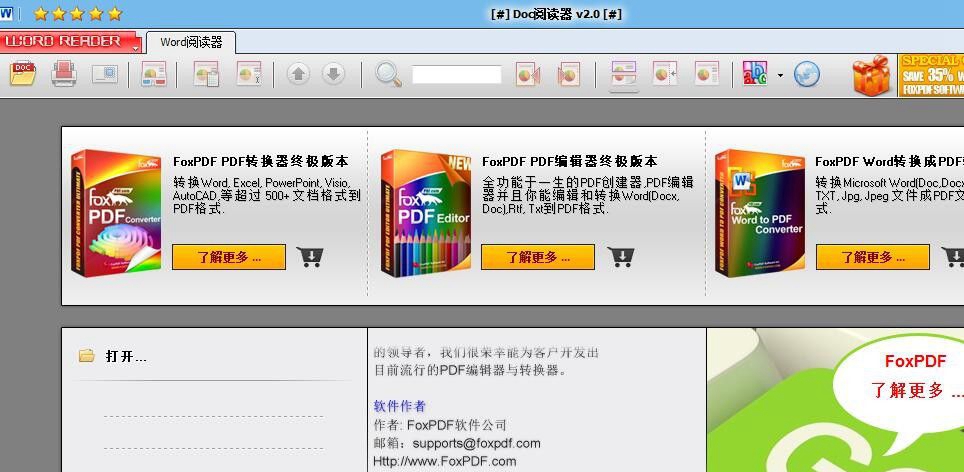Open the website via the globe icon
Image resolution: width=964 pixels, height=472 pixels.
click(807, 74)
